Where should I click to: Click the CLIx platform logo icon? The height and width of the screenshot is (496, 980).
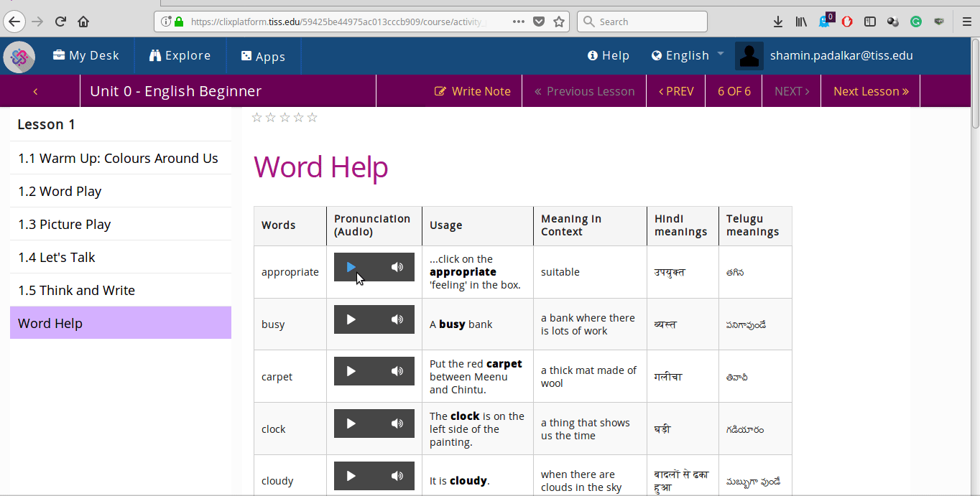coord(19,56)
